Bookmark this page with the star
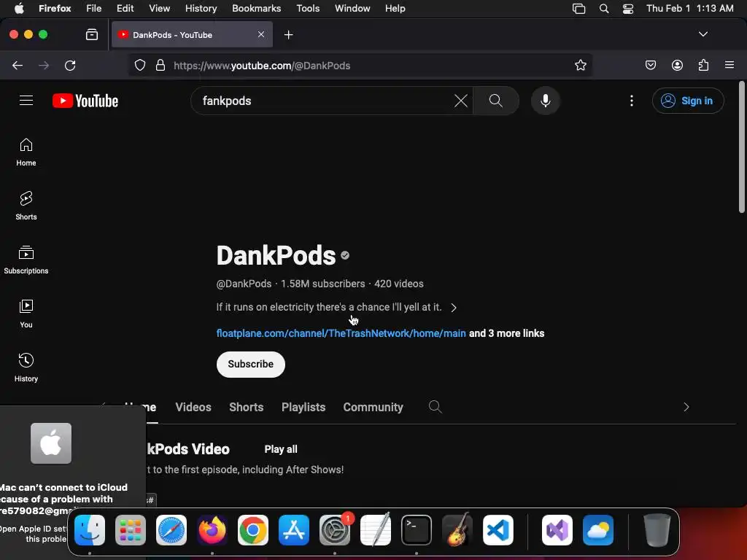The width and height of the screenshot is (747, 560). [580, 65]
